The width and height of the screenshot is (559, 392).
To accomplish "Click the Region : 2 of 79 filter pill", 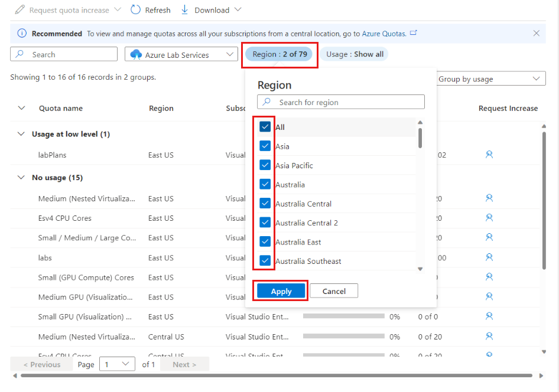I will 279,54.
